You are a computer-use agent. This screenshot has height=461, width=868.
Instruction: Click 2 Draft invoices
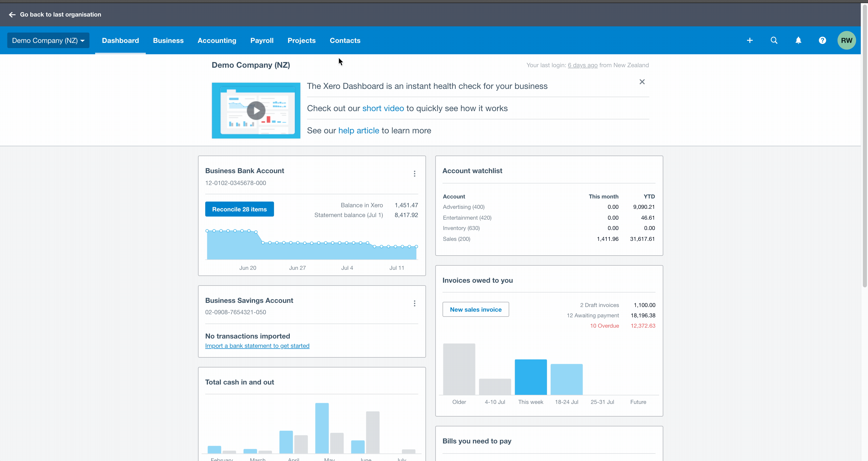click(x=599, y=305)
